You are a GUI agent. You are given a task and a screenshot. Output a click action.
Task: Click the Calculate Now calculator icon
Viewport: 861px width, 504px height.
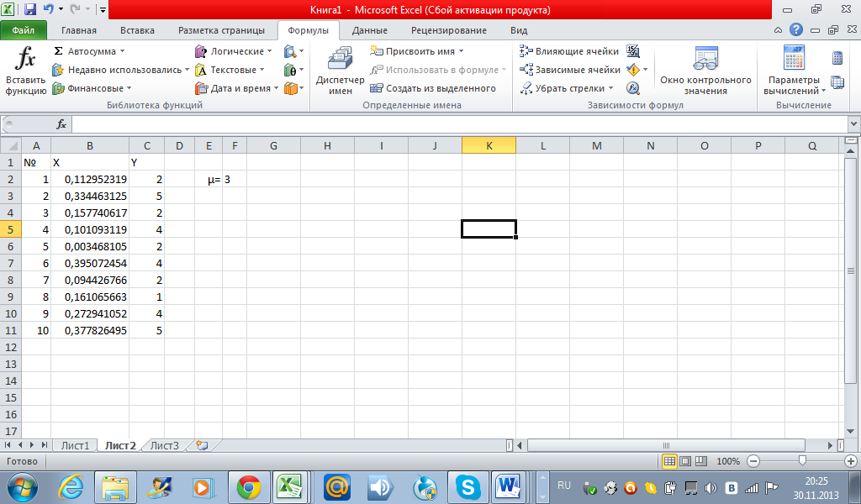837,58
